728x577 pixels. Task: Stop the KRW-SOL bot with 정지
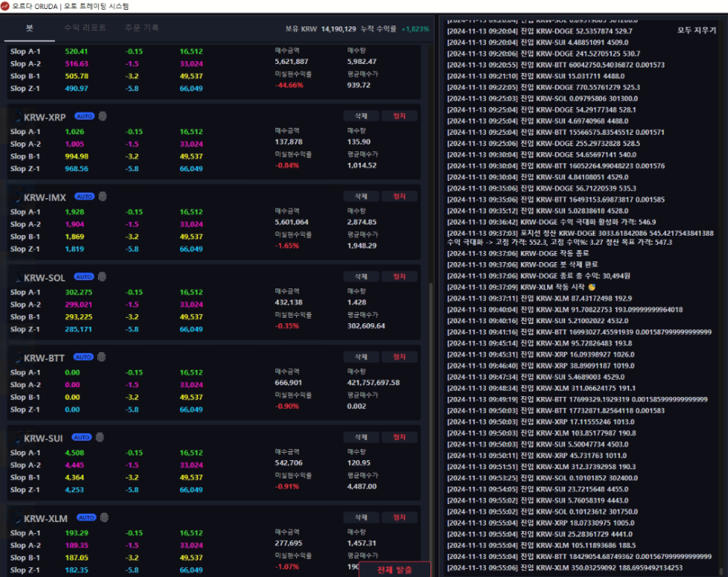pos(399,276)
